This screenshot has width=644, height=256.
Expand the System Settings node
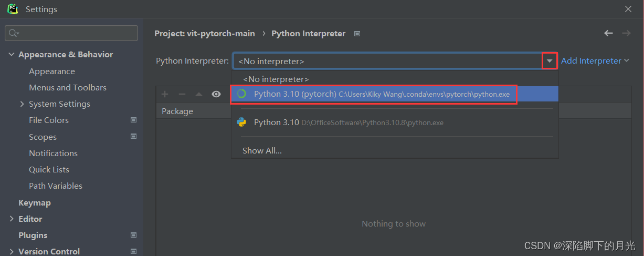point(22,104)
